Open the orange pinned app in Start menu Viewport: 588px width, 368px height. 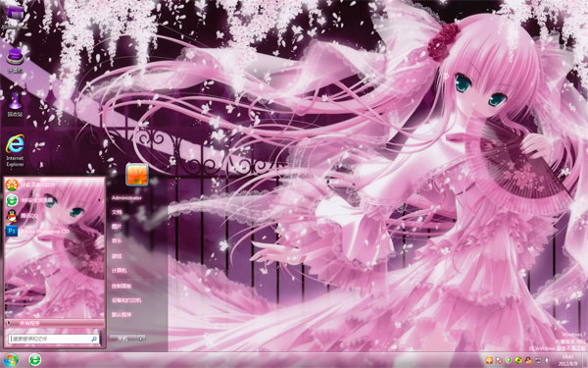[x=54, y=184]
